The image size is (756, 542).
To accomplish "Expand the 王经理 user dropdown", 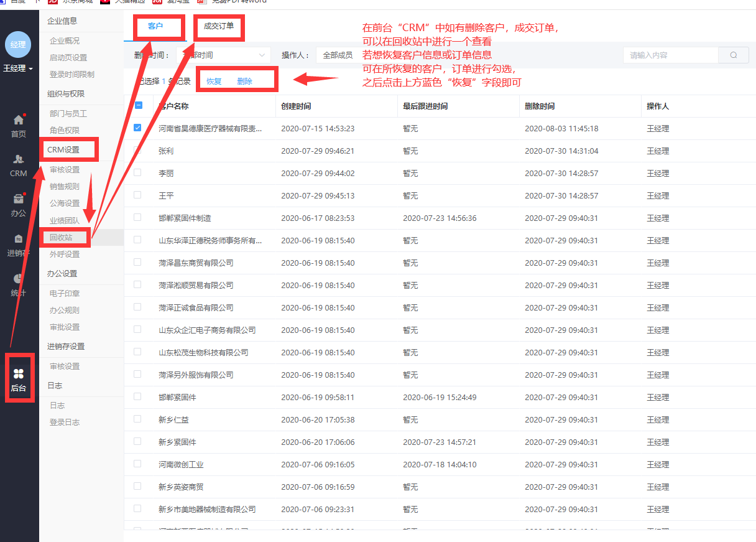I will [19, 68].
